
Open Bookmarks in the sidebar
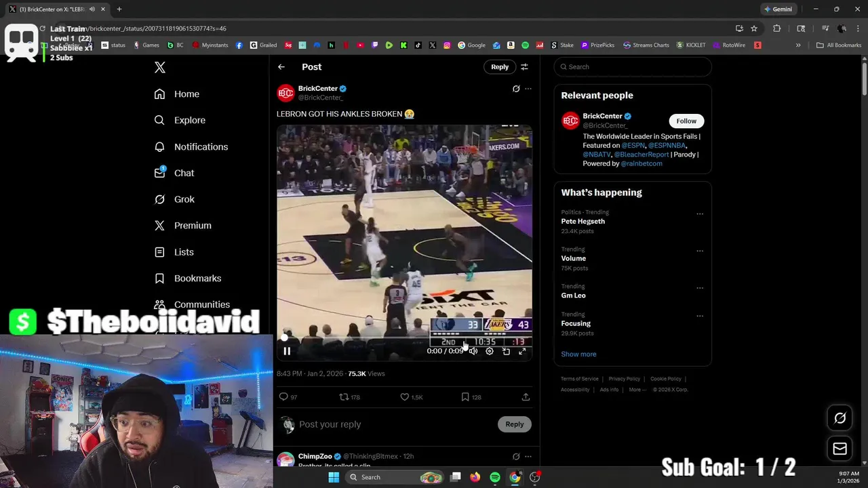coord(188,279)
